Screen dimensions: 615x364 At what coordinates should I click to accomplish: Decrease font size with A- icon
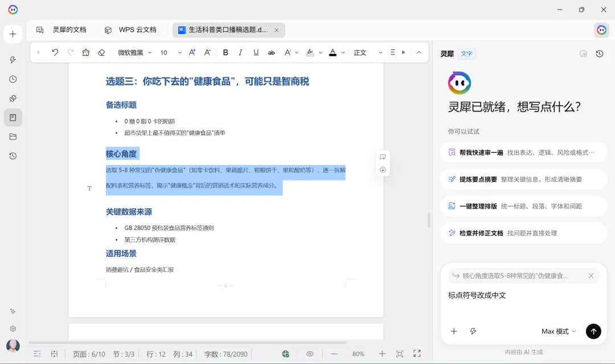(x=207, y=52)
